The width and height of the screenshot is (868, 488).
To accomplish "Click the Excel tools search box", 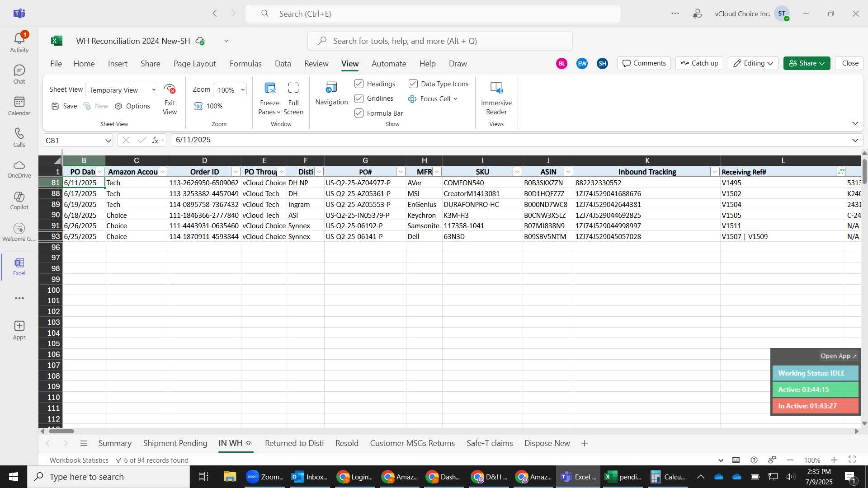I will coord(440,41).
